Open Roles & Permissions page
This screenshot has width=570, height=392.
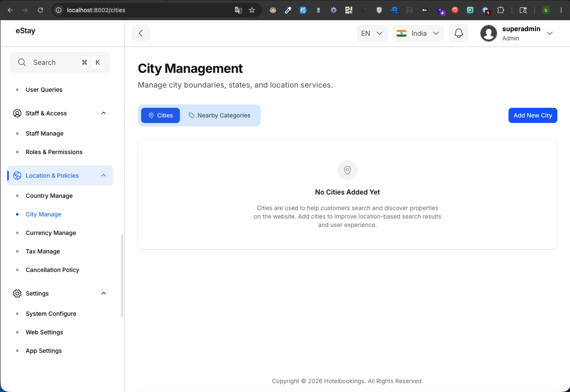[x=54, y=152]
